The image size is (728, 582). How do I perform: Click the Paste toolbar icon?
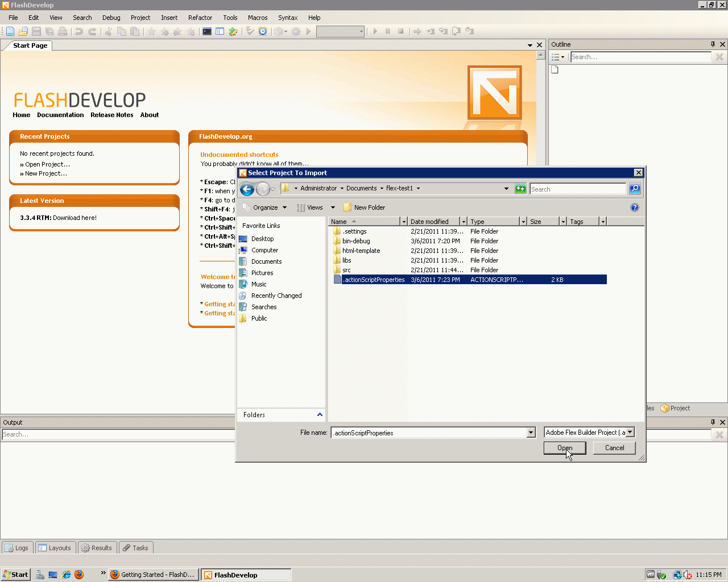[x=135, y=31]
